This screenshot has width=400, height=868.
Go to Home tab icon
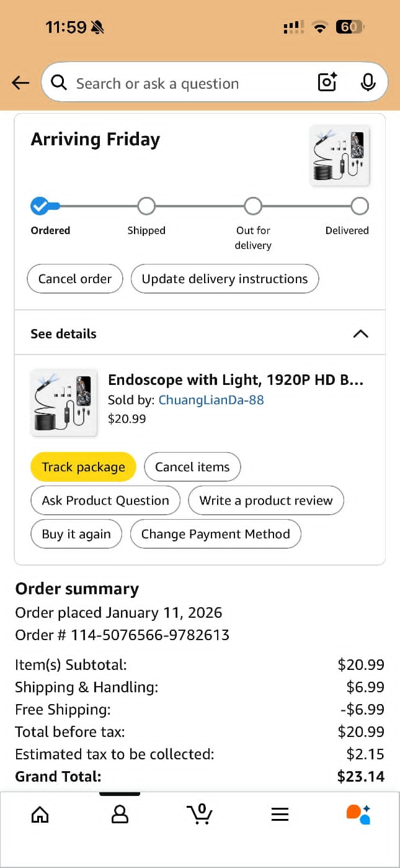click(x=40, y=814)
